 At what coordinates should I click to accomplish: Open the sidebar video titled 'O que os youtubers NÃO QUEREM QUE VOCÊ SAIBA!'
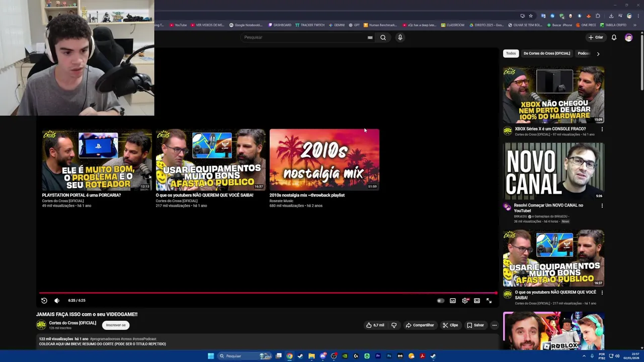(x=555, y=295)
